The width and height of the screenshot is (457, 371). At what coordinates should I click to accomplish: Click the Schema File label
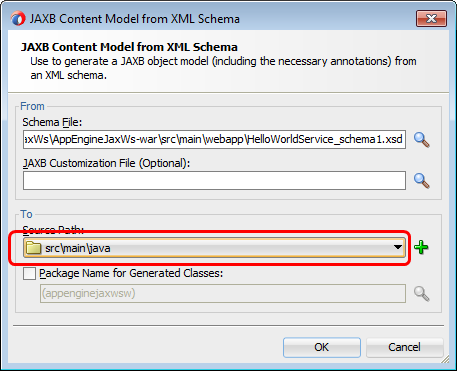point(52,122)
